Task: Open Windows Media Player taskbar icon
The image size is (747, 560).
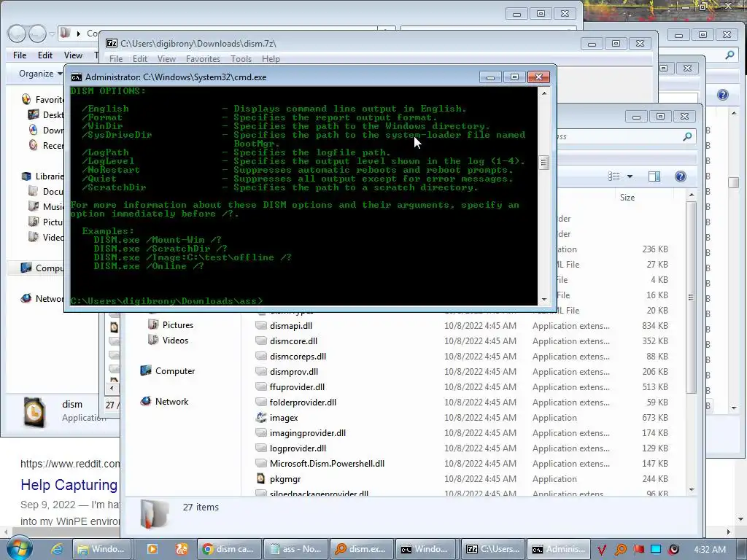Action: 152,549
